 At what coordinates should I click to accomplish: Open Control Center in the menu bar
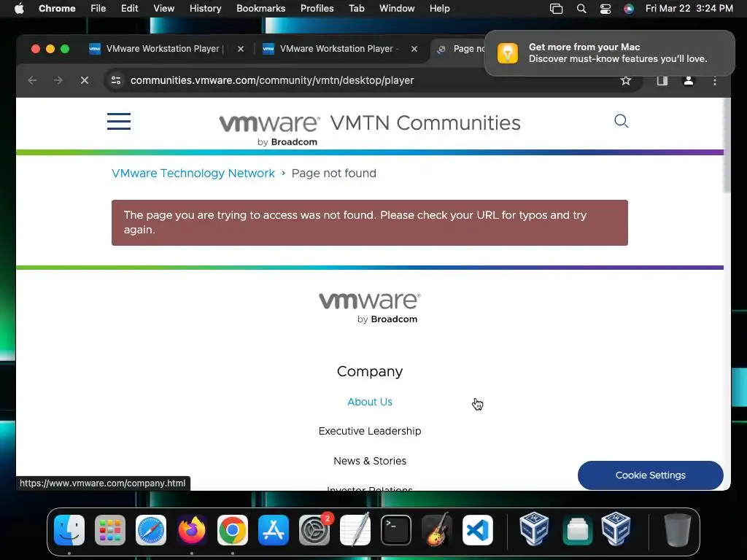(x=605, y=9)
